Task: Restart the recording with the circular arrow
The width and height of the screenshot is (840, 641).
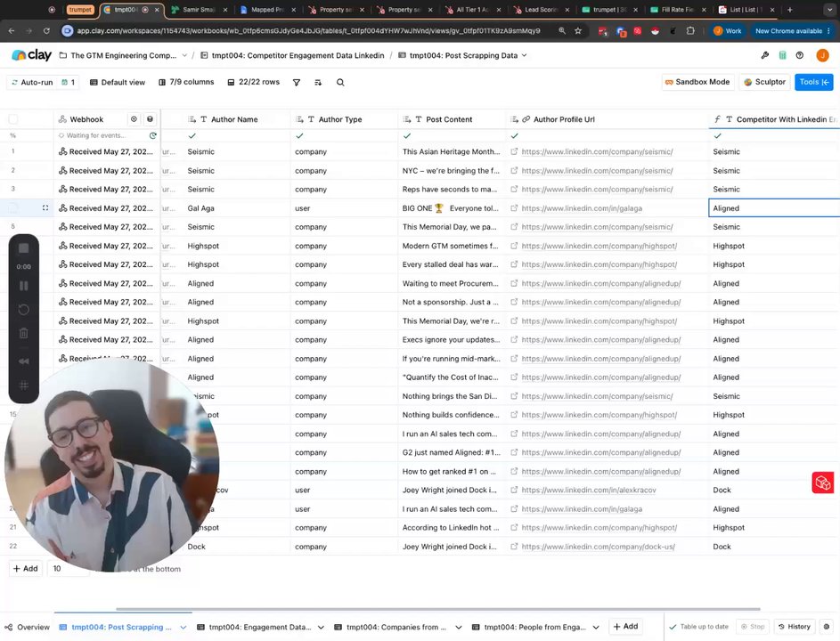Action: pos(23,310)
